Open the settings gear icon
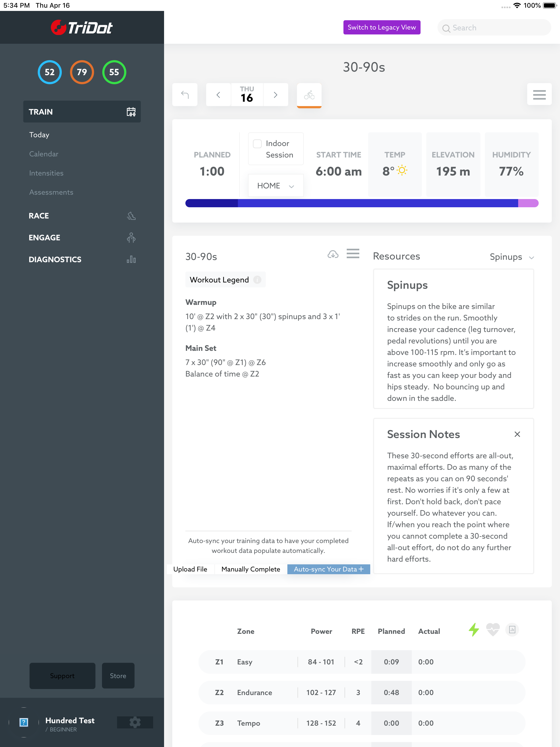Viewport: 560px width, 747px height. [135, 722]
